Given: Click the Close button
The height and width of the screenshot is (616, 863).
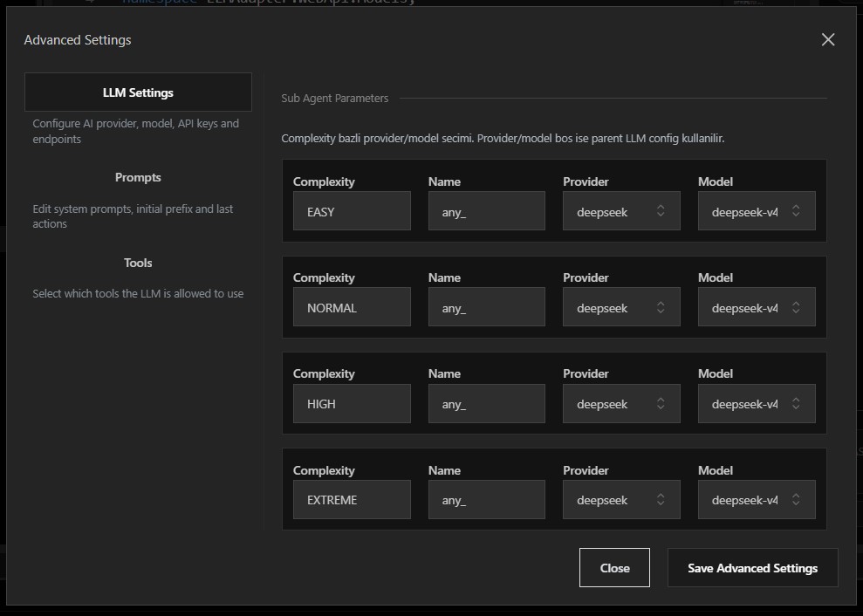Looking at the screenshot, I should click(x=614, y=567).
